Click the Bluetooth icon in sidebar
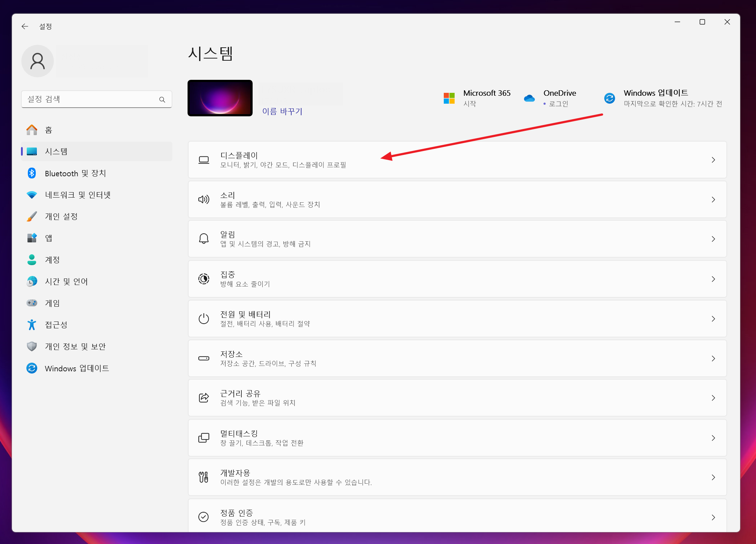Screen dimensions: 756x544 32,173
